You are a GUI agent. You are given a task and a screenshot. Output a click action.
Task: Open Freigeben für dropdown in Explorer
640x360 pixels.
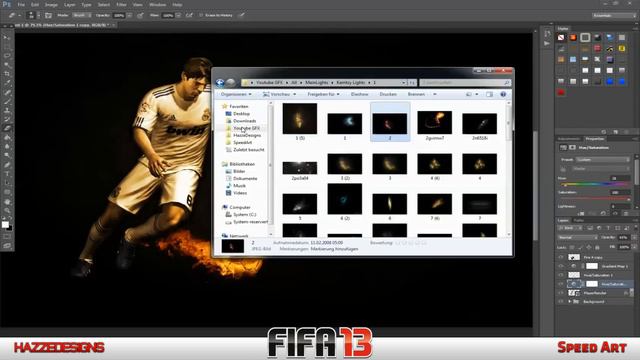[323, 94]
